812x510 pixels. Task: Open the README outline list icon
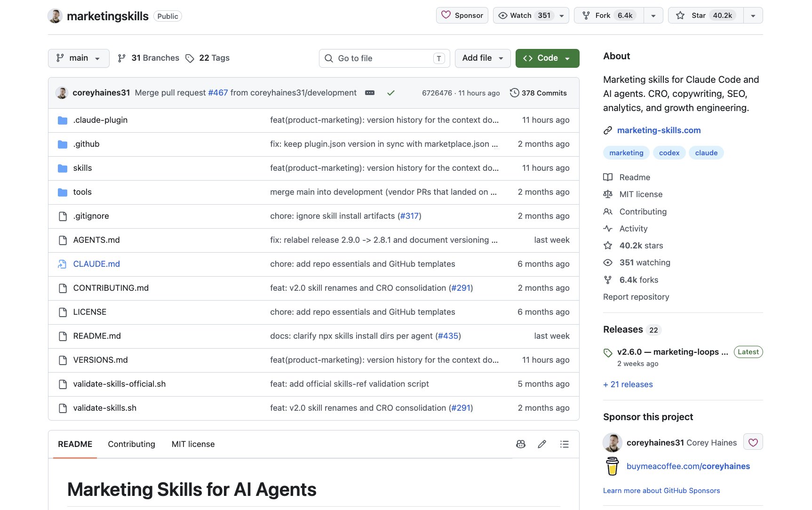tap(565, 444)
